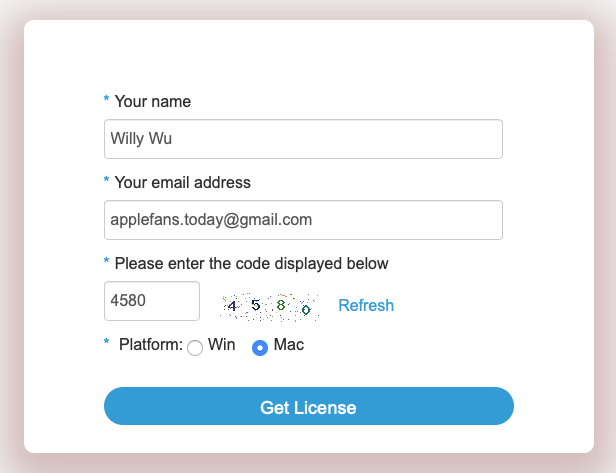This screenshot has height=473, width=616.
Task: Click the captcha code image
Action: point(270,306)
